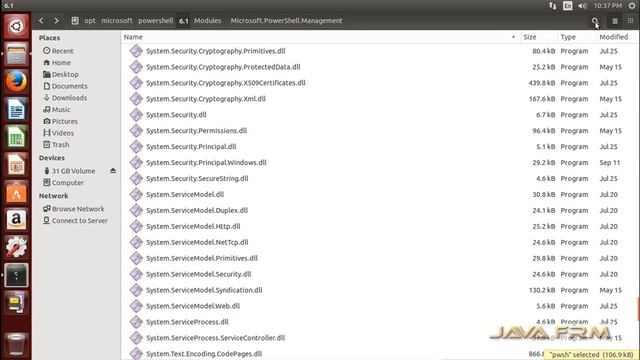Navigate to 'powershell' path segment
Viewport: 640px width, 360px height.
(x=156, y=20)
